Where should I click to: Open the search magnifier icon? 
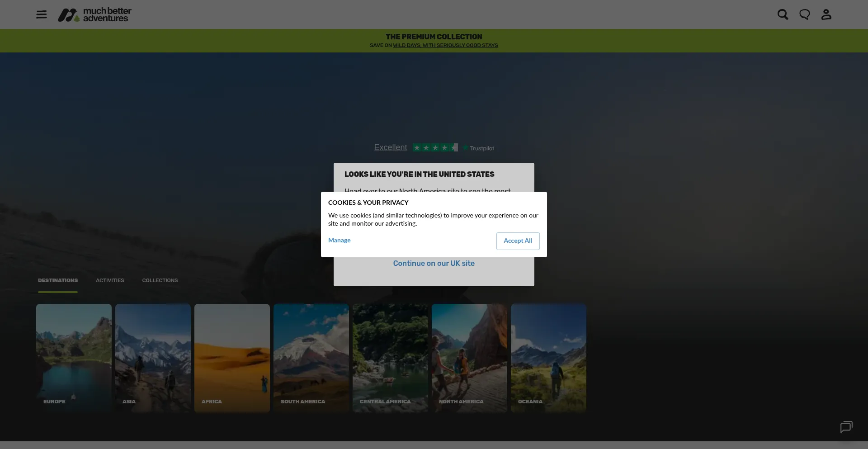(783, 14)
